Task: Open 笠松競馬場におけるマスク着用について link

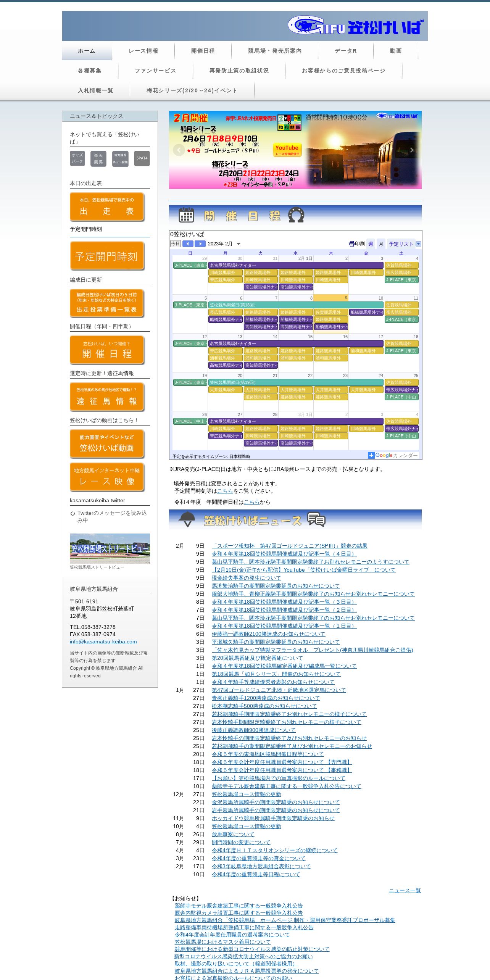Action: point(222,942)
